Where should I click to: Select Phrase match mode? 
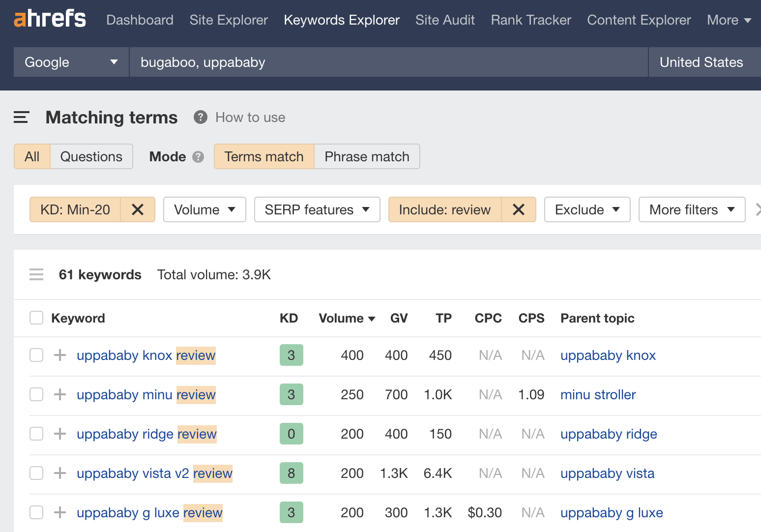(x=367, y=156)
